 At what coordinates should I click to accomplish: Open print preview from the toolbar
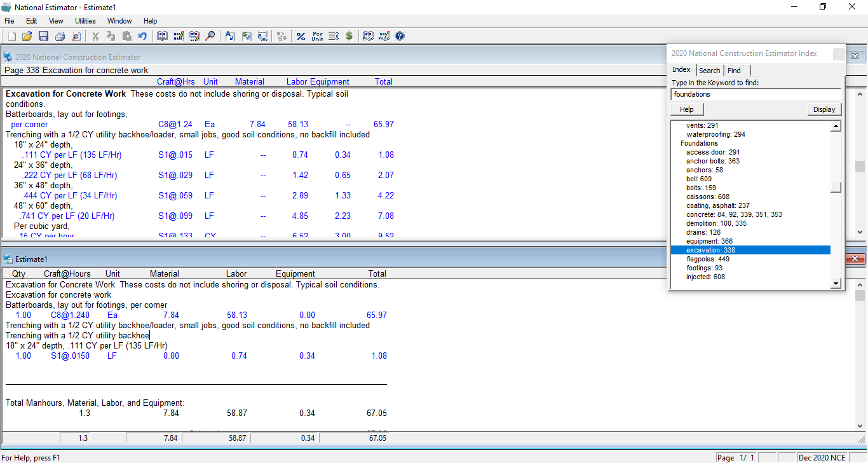pos(76,36)
